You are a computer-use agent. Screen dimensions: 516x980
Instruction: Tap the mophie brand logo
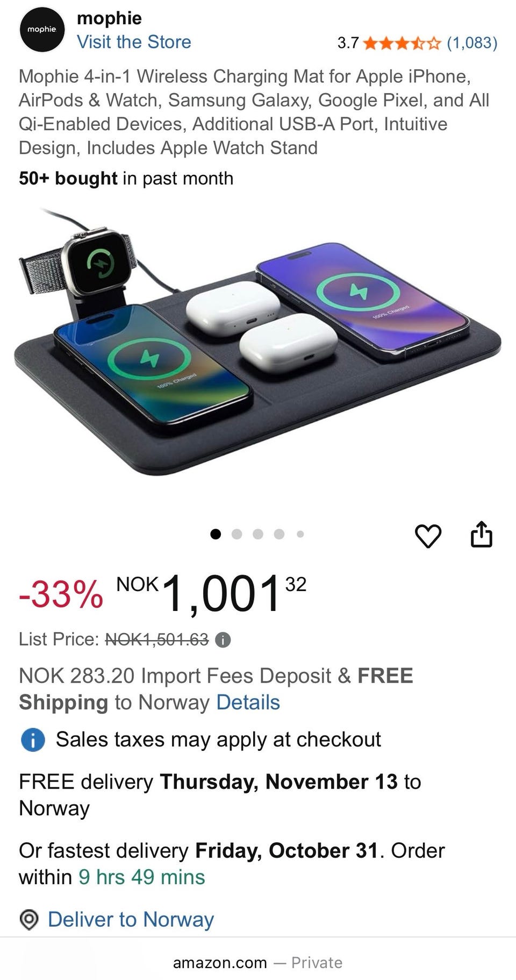tap(42, 30)
